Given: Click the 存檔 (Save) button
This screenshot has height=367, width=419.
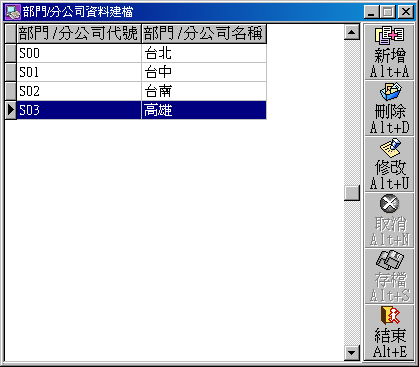Looking at the screenshot, I should click(389, 276).
